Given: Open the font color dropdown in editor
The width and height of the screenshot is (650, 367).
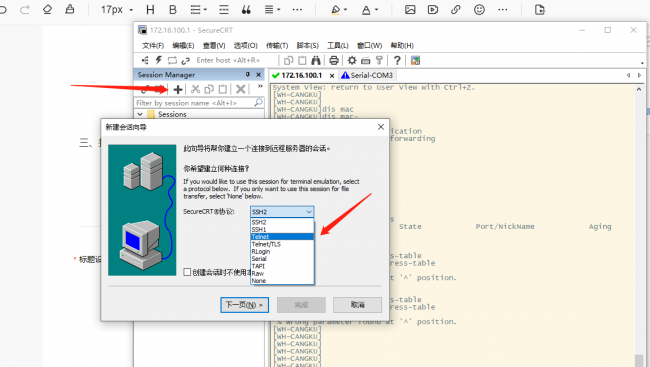Looking at the screenshot, I should [376, 10].
